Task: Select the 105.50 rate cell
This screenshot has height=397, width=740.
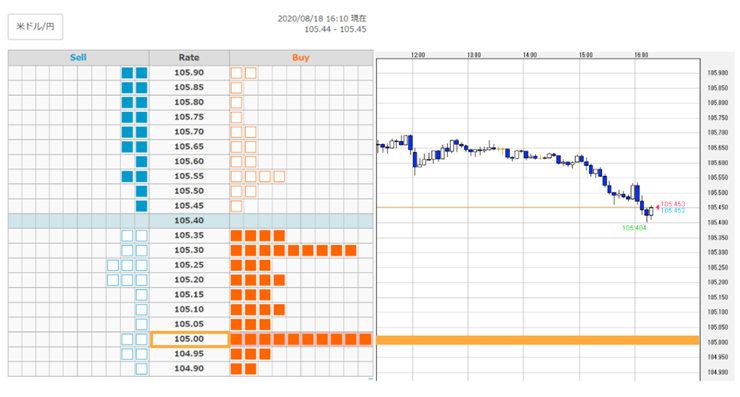Action: 189,191
